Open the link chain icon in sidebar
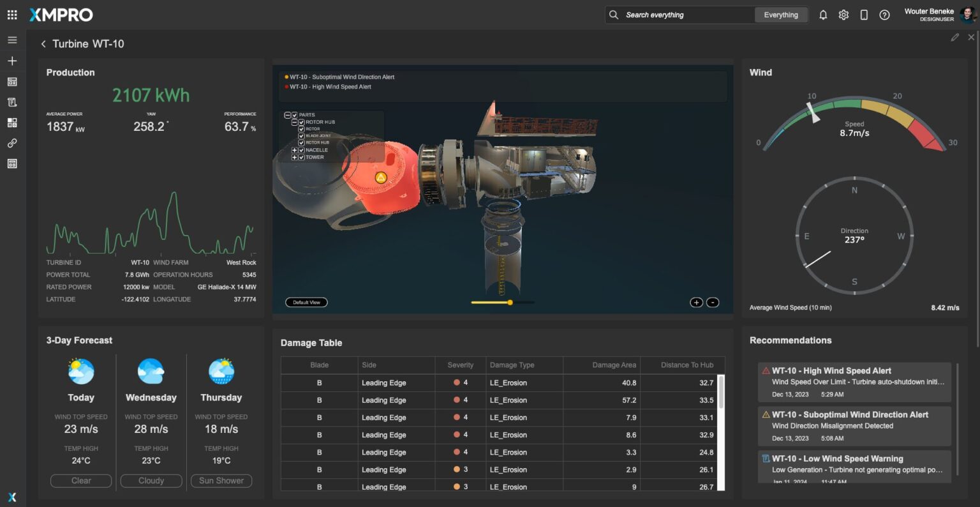 coord(12,143)
